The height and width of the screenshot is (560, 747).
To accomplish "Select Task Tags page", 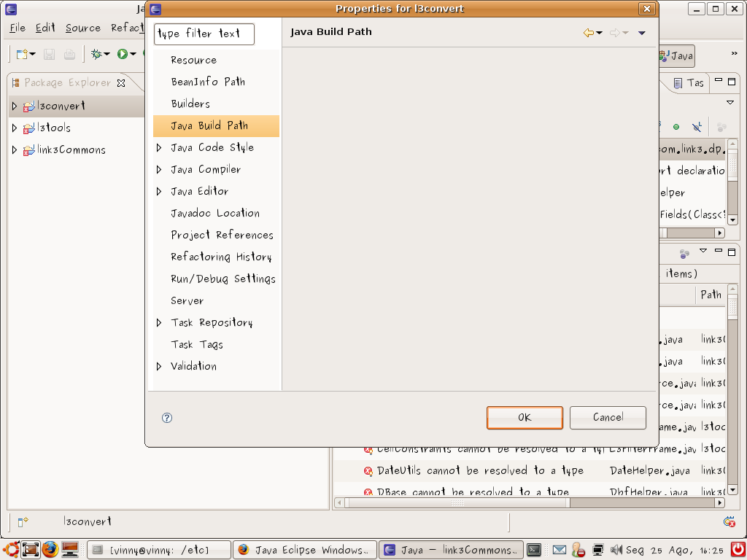I will point(197,345).
